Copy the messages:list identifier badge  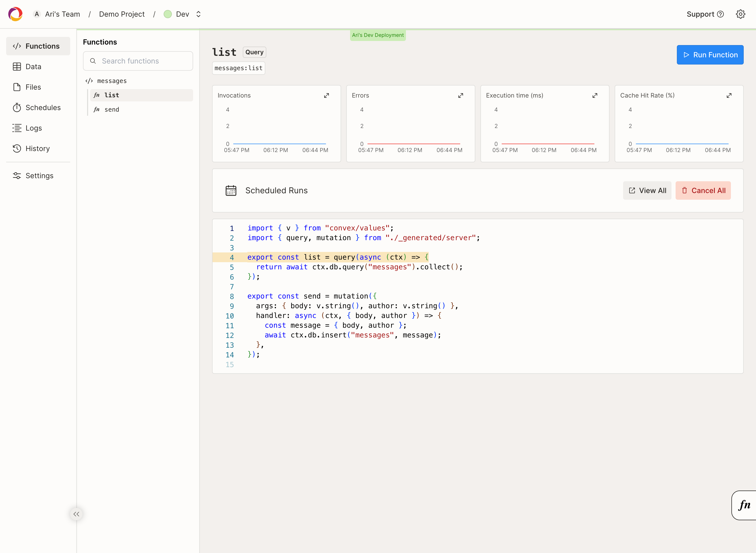(239, 68)
